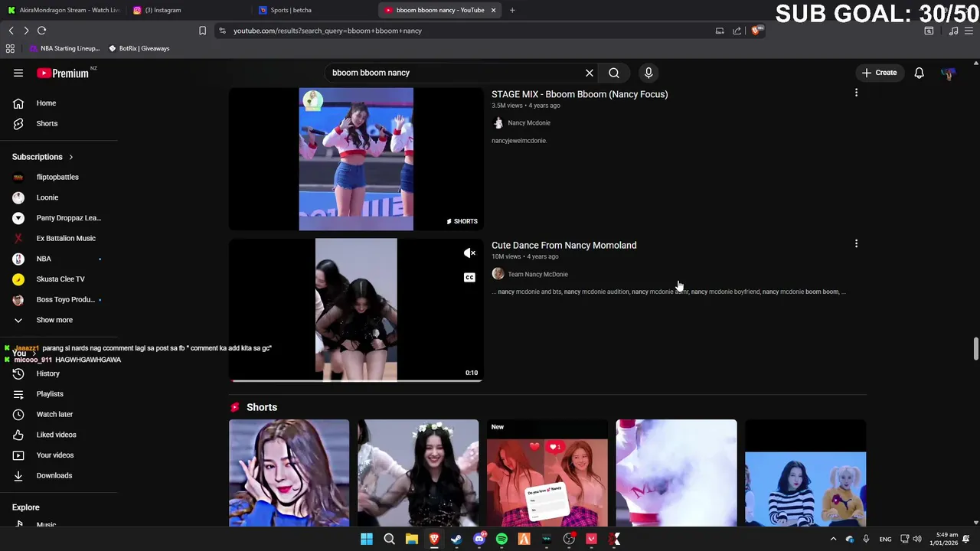Open browser apps grid in bookmarks bar
This screenshot has width=980, height=551.
pos(10,48)
